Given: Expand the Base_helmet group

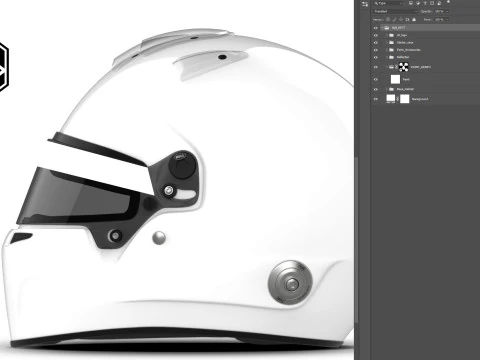Looking at the screenshot, I should coord(387,89).
